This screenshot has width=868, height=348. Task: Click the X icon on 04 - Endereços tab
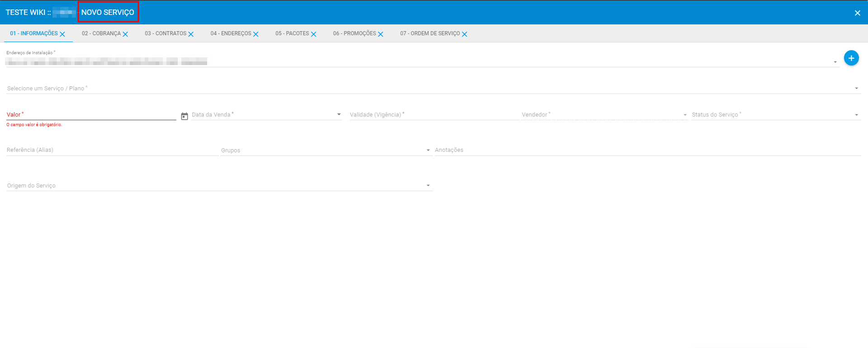point(256,34)
